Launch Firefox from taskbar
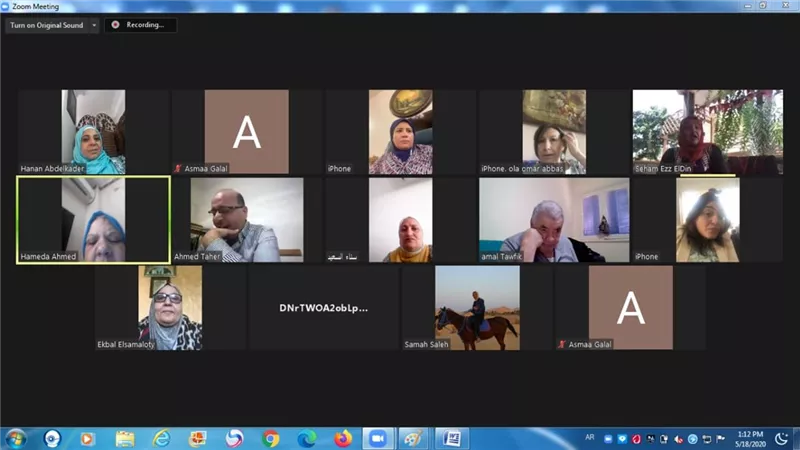The image size is (800, 450). [x=343, y=439]
